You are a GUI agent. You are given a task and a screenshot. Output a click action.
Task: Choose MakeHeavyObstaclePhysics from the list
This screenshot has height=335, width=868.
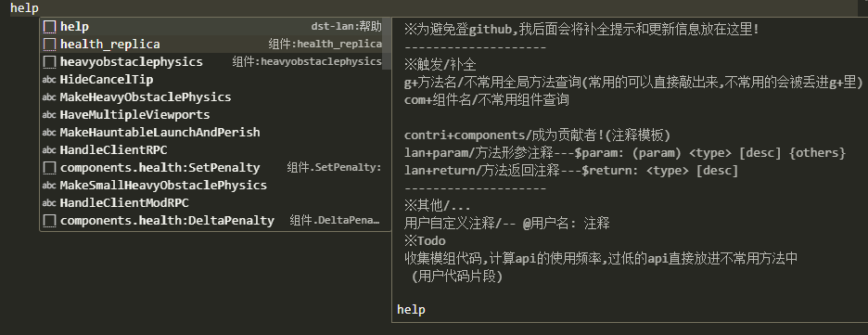(x=213, y=97)
